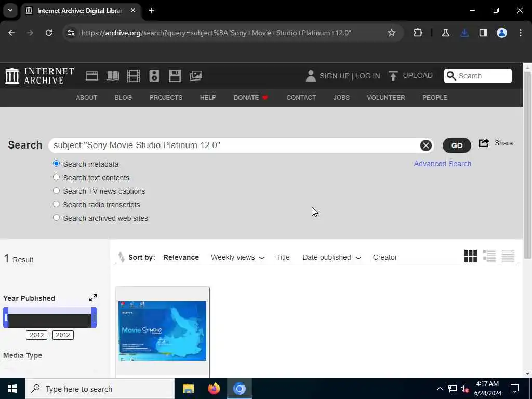Click the Internet Archive logo
Image resolution: width=532 pixels, height=399 pixels.
(39, 76)
